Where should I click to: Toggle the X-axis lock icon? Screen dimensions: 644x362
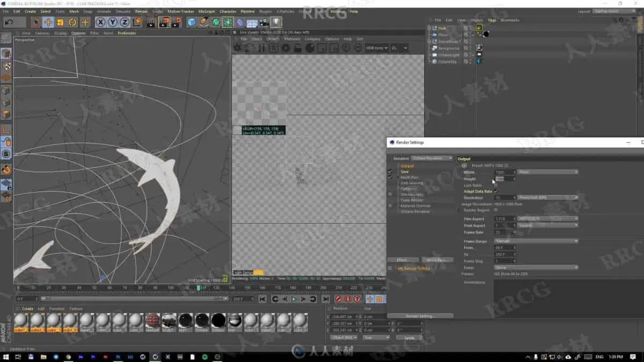pos(100,22)
